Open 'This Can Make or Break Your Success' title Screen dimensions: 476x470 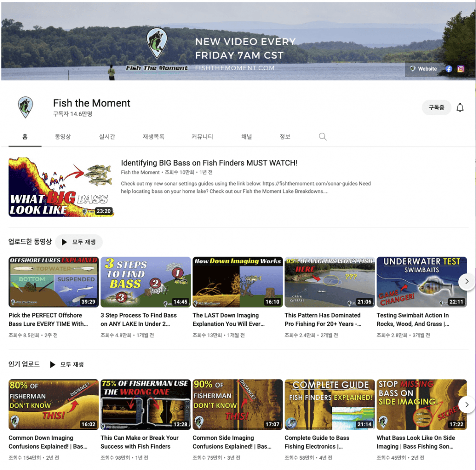click(x=139, y=442)
